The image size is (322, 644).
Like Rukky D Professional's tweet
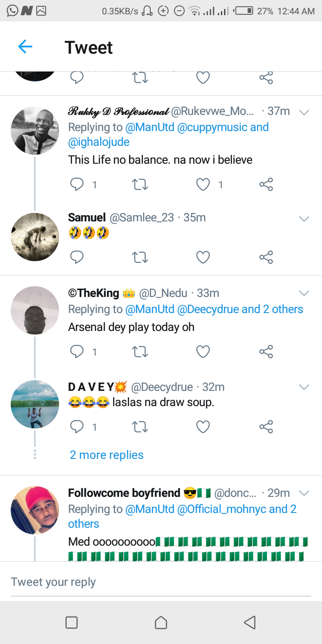(203, 184)
